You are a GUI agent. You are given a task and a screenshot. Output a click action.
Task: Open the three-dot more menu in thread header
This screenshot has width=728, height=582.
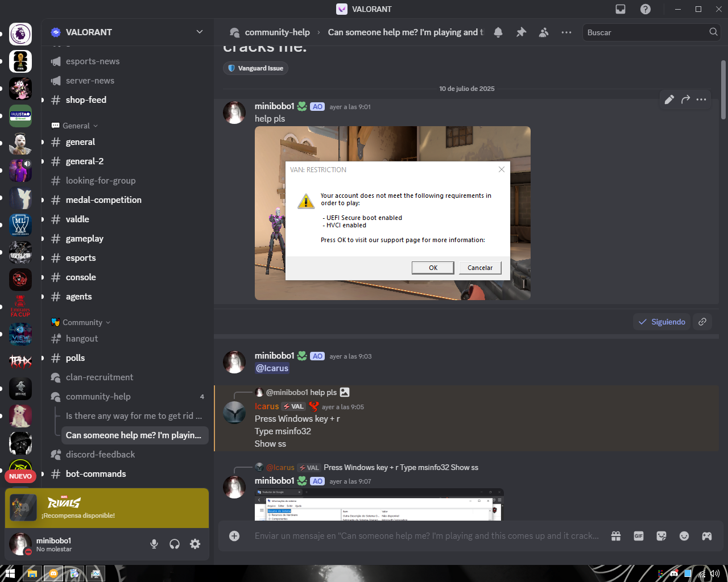[x=566, y=32]
